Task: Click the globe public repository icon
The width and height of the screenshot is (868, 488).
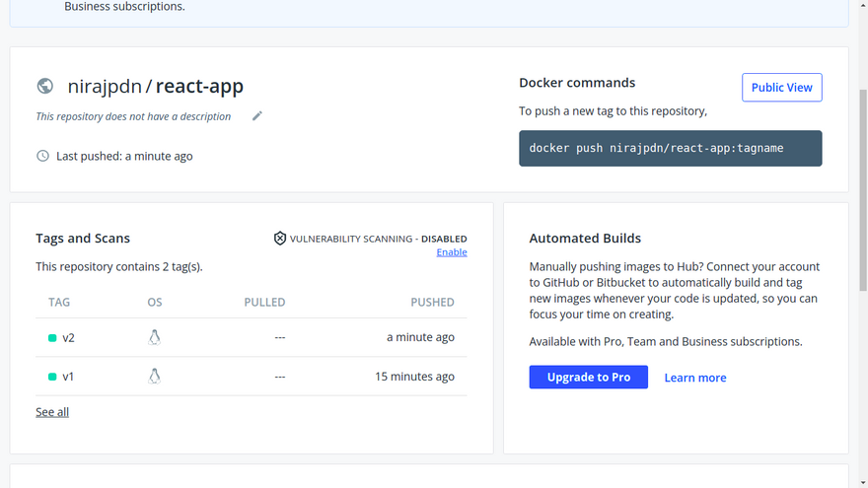Action: coord(45,87)
